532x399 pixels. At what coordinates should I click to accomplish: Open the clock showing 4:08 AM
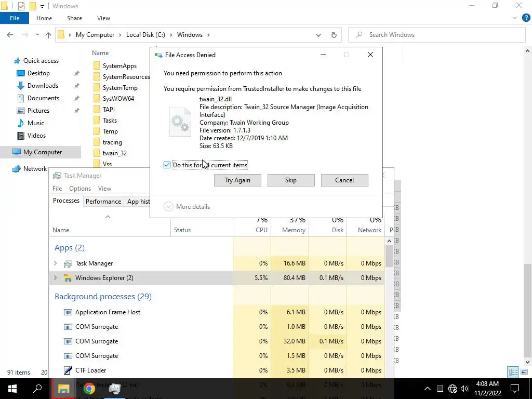(487, 389)
